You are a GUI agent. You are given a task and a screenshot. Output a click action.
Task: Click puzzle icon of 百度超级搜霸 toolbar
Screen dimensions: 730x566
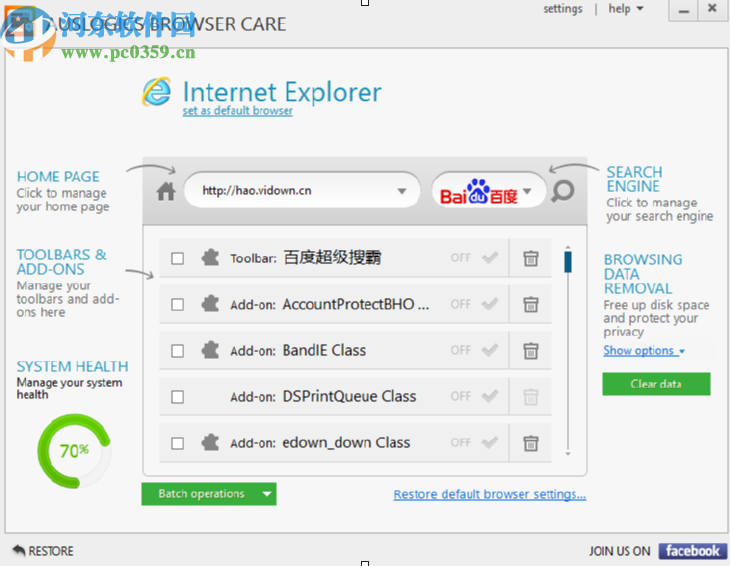pyautogui.click(x=210, y=257)
